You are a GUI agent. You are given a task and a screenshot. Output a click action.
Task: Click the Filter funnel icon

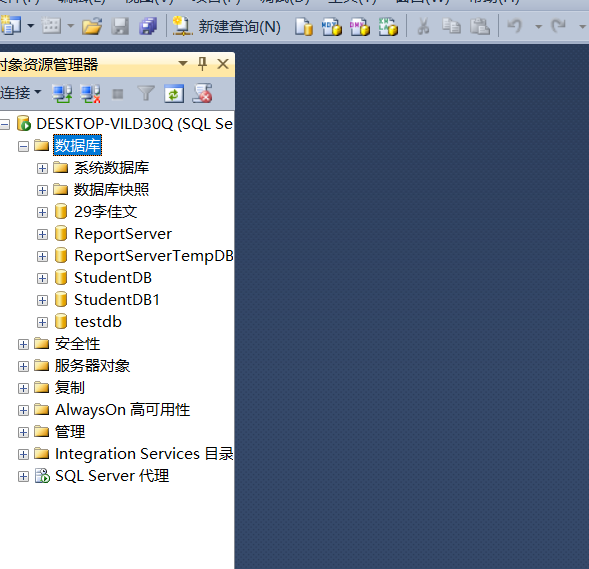click(x=146, y=94)
